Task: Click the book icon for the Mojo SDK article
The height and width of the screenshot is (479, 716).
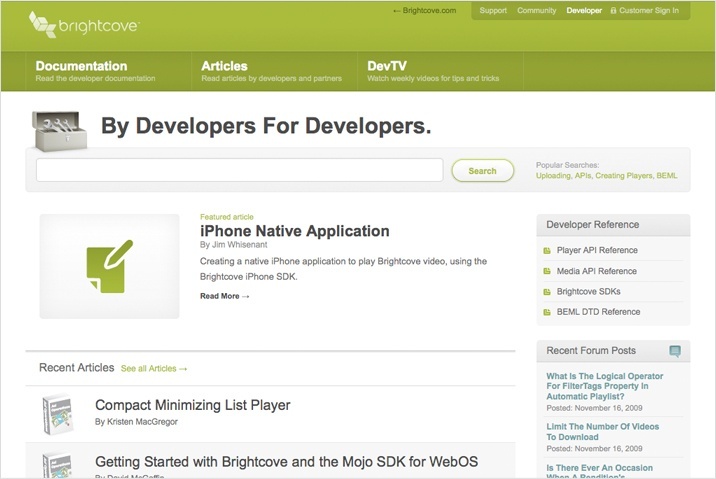Action: [x=58, y=465]
